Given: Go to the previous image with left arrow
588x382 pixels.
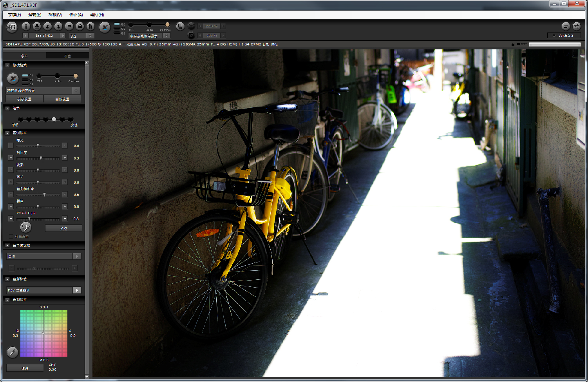Looking at the screenshot, I should click(x=25, y=36).
